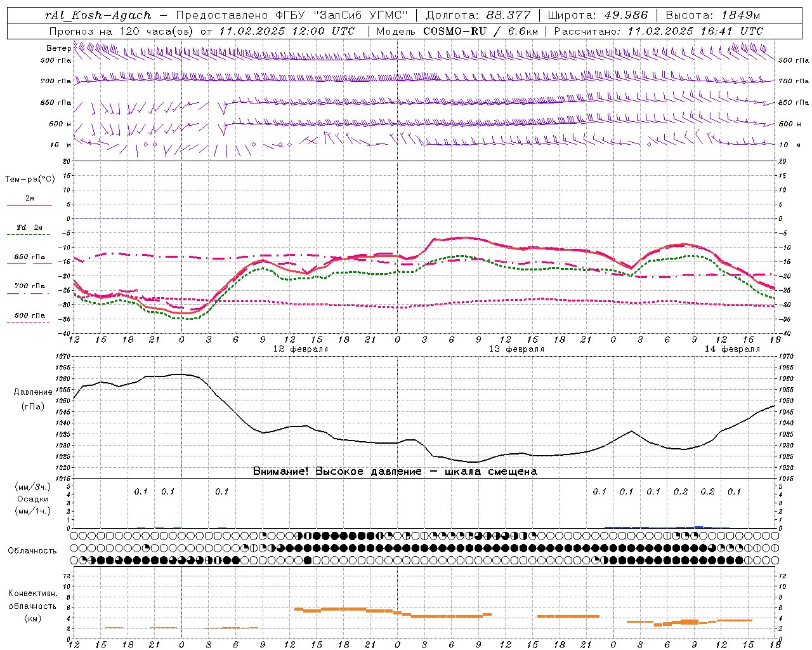Click the (мм/1ч.) precipitation unit label
The image size is (812, 650).
(33, 511)
